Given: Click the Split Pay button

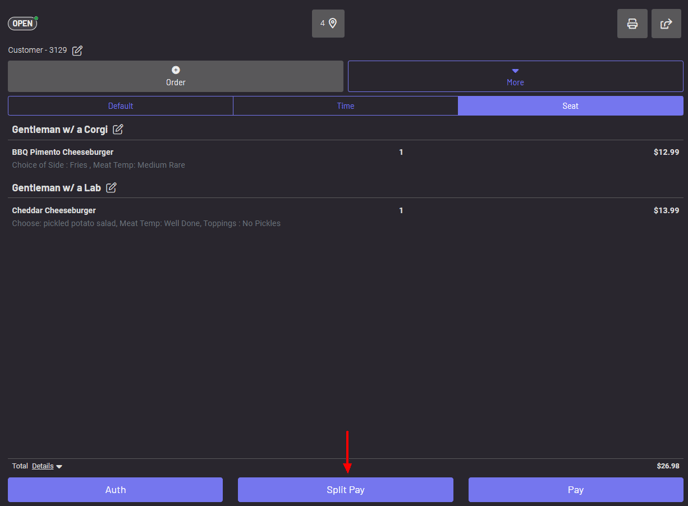Looking at the screenshot, I should pyautogui.click(x=345, y=490).
